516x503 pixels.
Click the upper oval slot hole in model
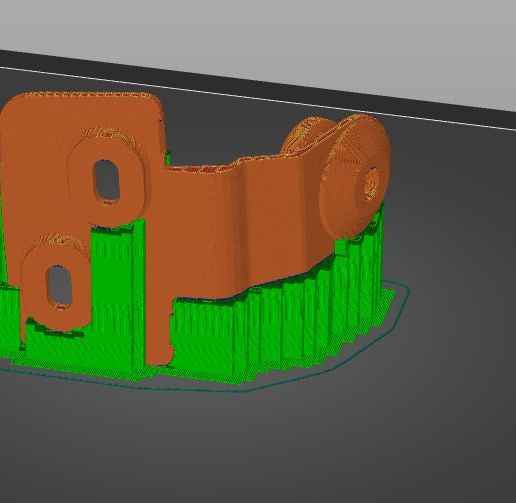click(107, 181)
